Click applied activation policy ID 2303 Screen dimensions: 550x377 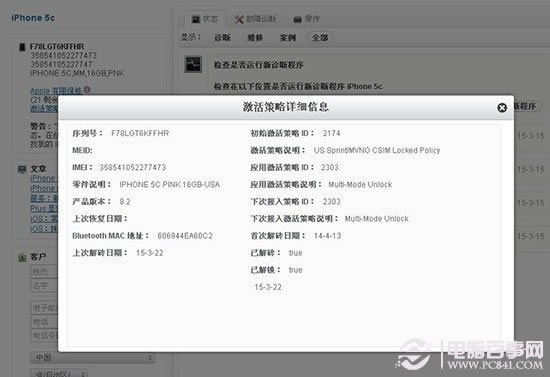330,167
